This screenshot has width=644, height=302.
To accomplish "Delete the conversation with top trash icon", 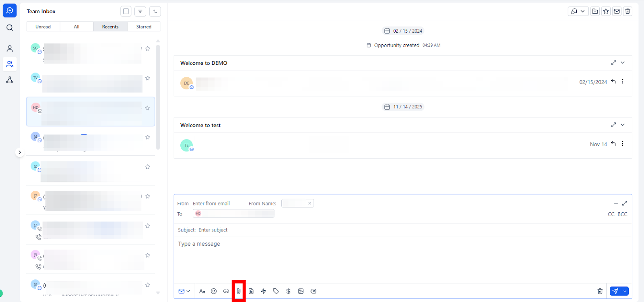I will (627, 11).
